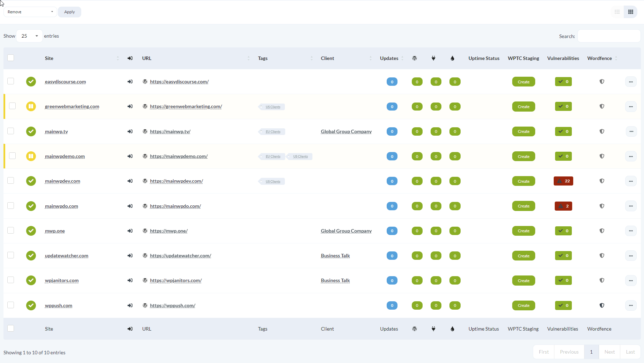This screenshot has width=644, height=363.
Task: Open actions menu for mainwpdo.com
Action: click(631, 206)
